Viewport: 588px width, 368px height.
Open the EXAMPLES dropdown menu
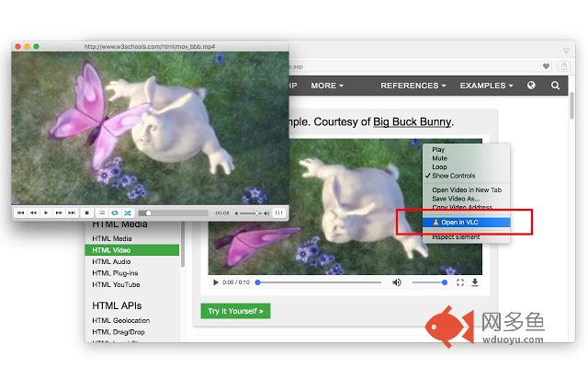tap(486, 86)
